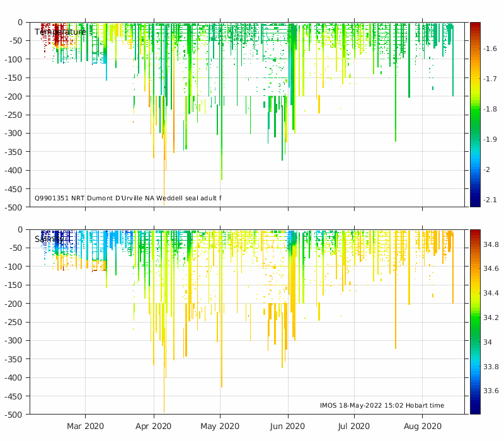This screenshot has height=441, width=504.
Task: Click the -250 depth tick in salinity plot
Action: coord(13,322)
